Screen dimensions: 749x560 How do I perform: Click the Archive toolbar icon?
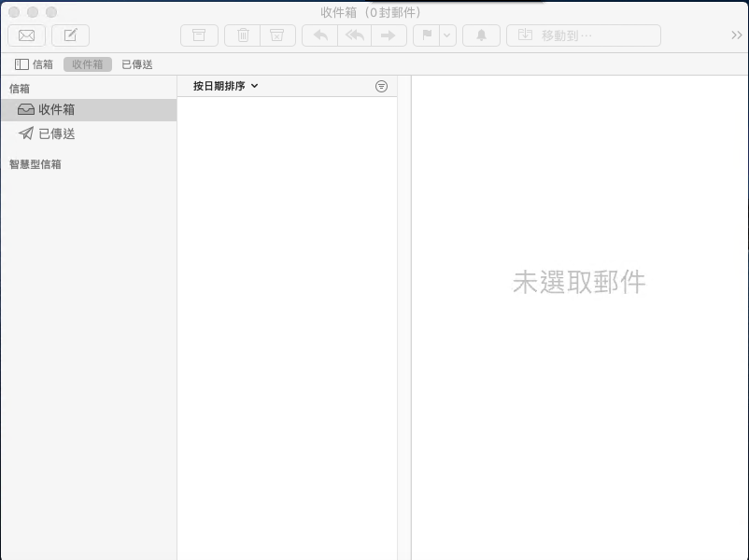tap(199, 35)
